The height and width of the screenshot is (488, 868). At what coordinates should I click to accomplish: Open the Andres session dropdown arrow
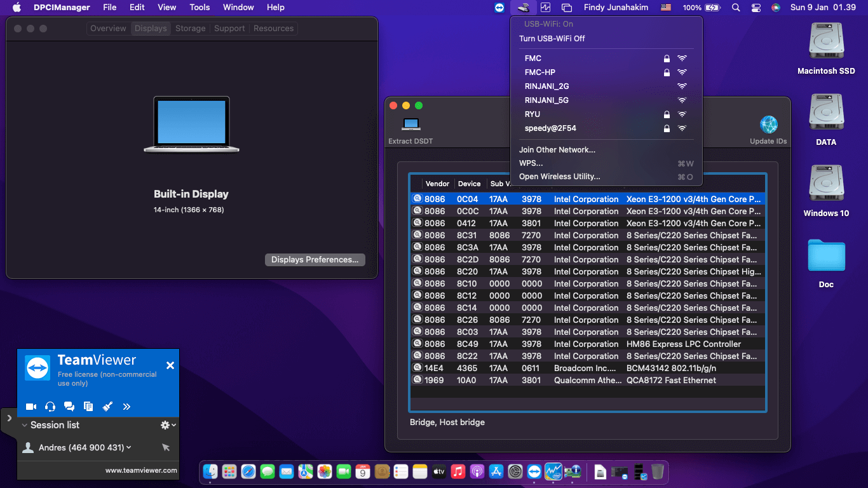pos(129,447)
